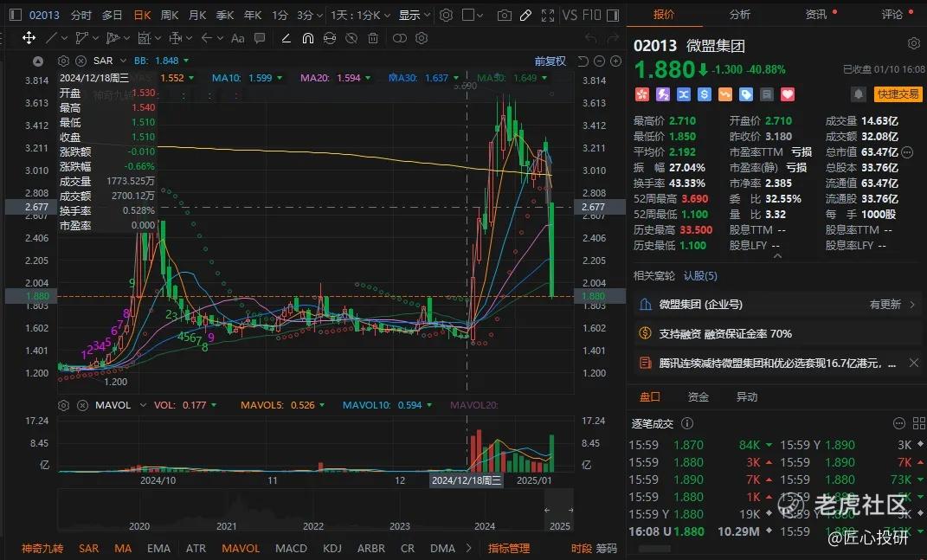This screenshot has height=560, width=927.
Task: Open 微盟集团 (企业号) company page
Action: click(776, 305)
